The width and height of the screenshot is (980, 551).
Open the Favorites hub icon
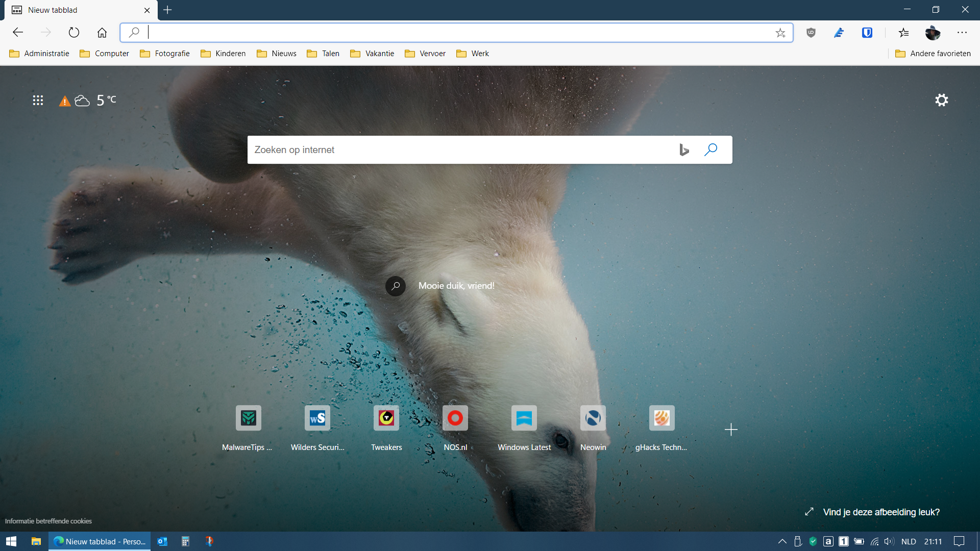point(903,33)
